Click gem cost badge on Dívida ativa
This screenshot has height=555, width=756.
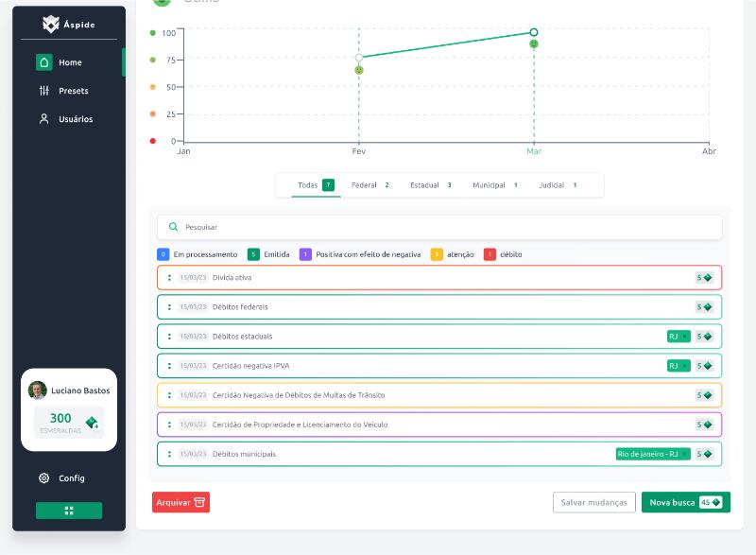(x=704, y=278)
